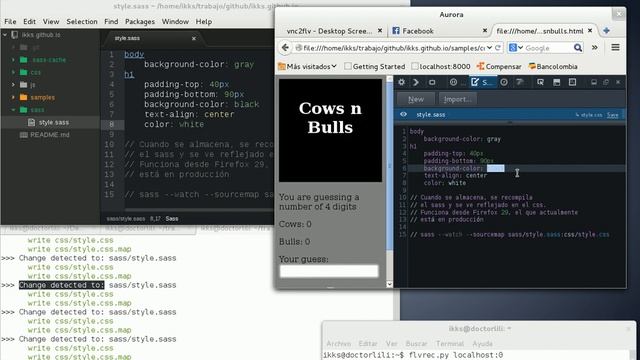The width and height of the screenshot is (640, 360).
Task: Open View menu in the editor
Action: [x=51, y=21]
